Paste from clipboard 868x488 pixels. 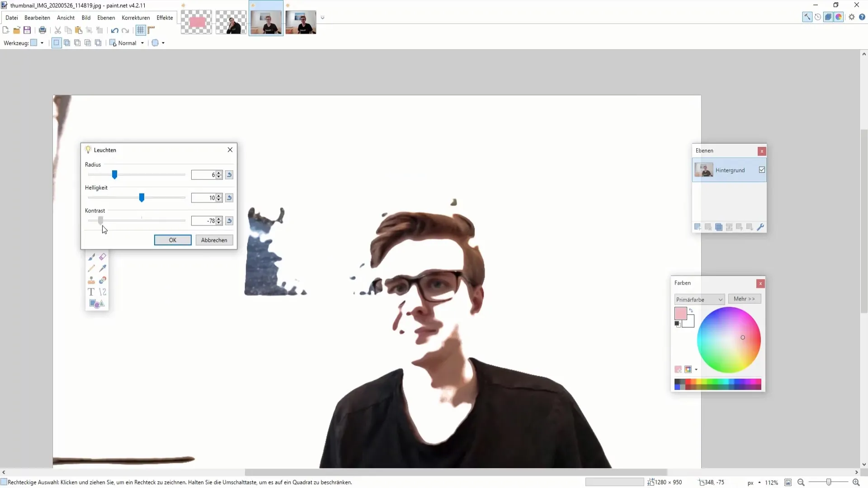pyautogui.click(x=79, y=30)
